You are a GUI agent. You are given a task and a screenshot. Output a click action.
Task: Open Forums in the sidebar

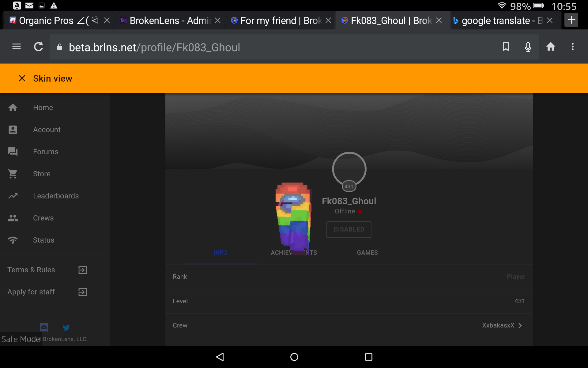tap(55, 152)
